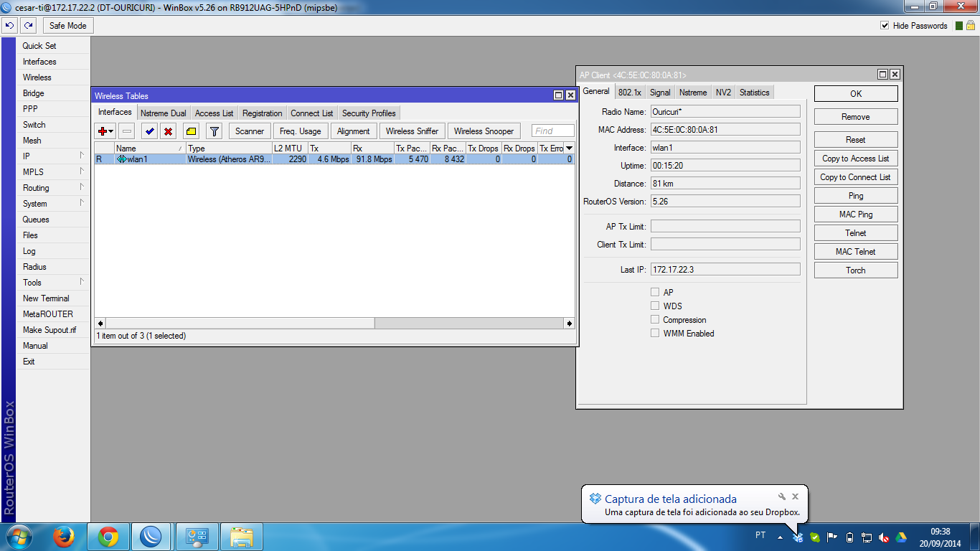Switch to the Registration tab
This screenshot has height=551, width=980.
point(262,113)
